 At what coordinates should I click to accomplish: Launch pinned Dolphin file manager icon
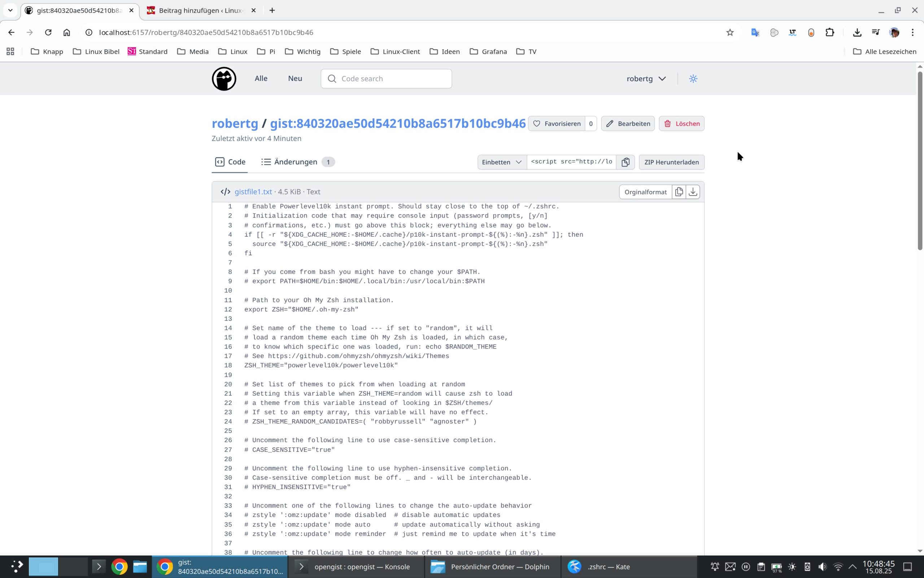pos(140,566)
